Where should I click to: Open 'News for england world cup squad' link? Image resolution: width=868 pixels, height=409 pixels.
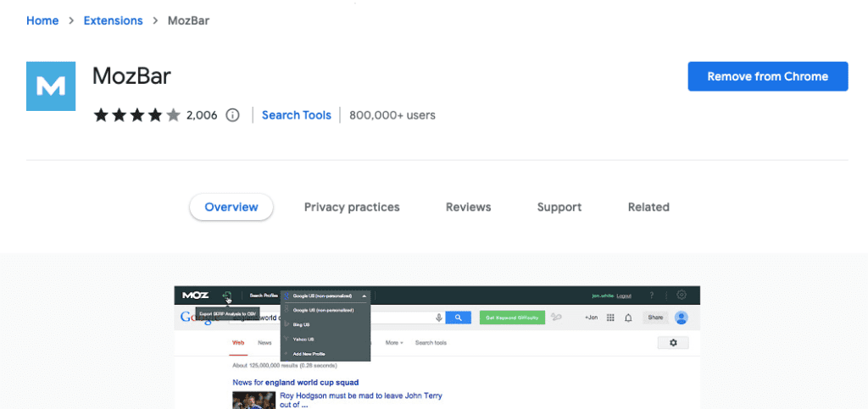(x=296, y=382)
